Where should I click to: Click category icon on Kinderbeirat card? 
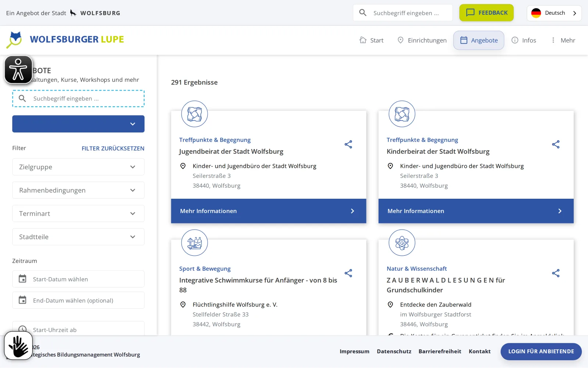tap(402, 114)
